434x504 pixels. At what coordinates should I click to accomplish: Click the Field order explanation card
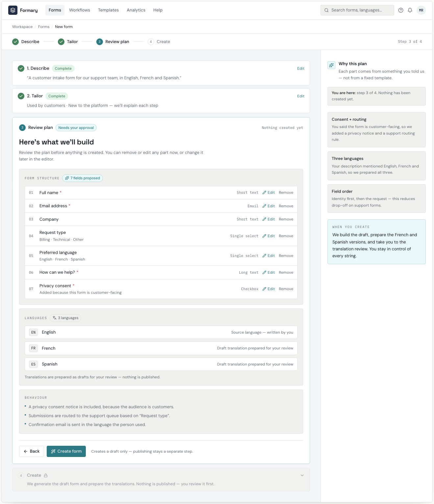pyautogui.click(x=376, y=198)
